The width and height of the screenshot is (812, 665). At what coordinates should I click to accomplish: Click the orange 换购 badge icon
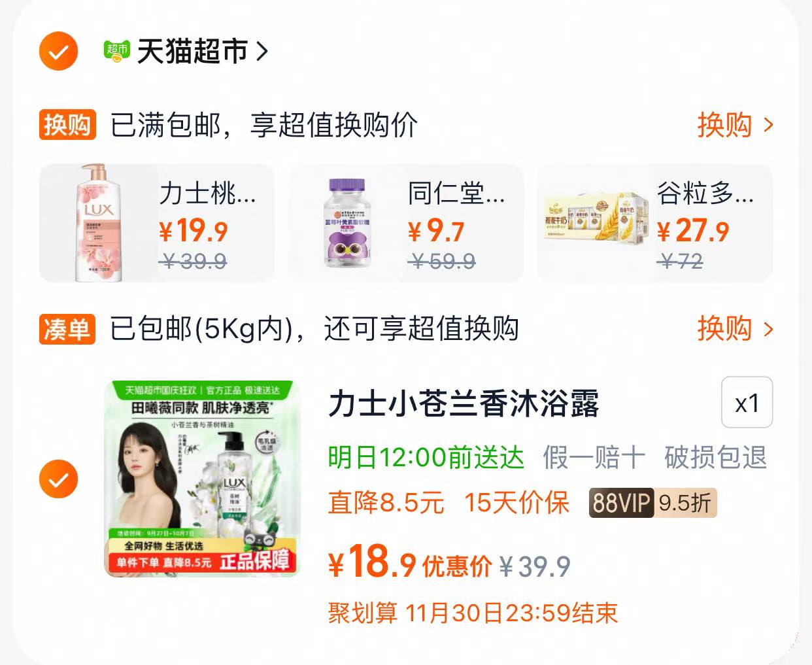tap(67, 125)
